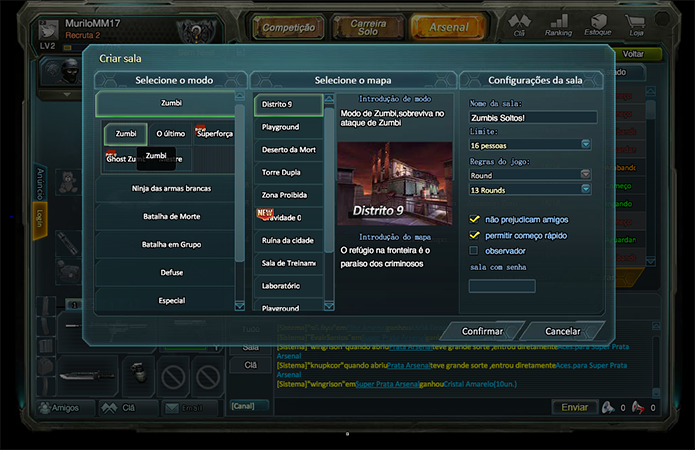Image resolution: width=695 pixels, height=450 pixels.
Task: Choose first Playground map entry
Action: pos(289,127)
